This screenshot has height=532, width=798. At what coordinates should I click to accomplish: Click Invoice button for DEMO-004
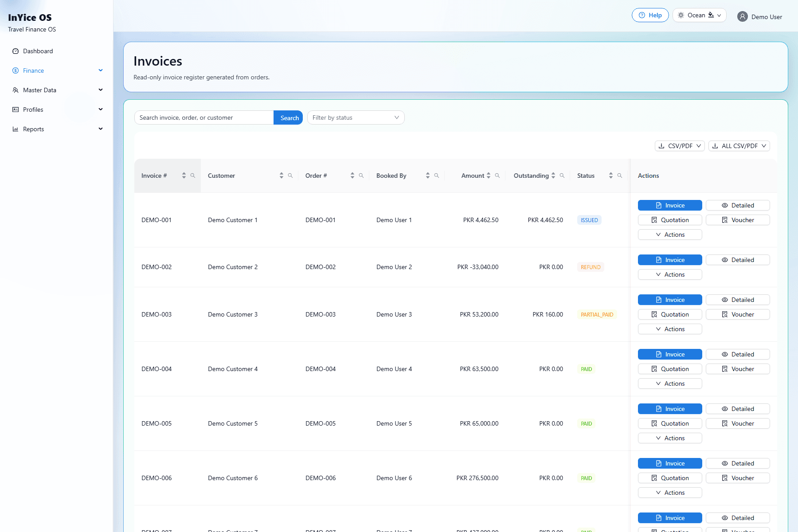point(670,354)
